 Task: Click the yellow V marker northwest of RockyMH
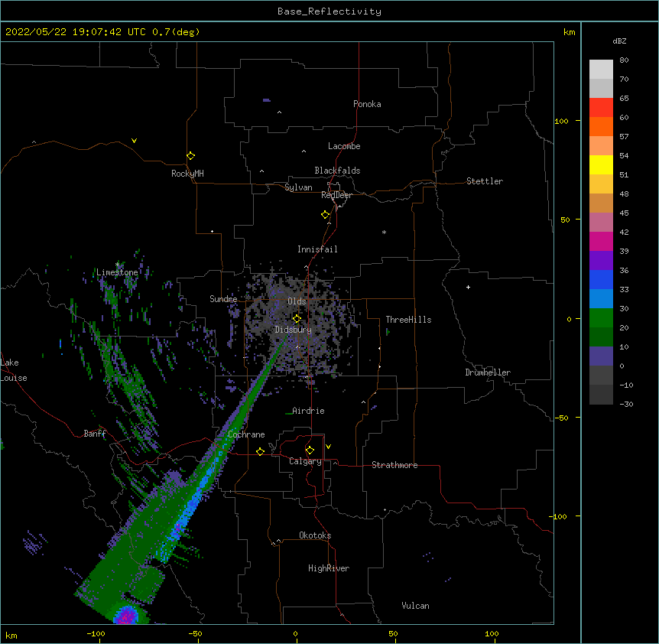point(134,141)
